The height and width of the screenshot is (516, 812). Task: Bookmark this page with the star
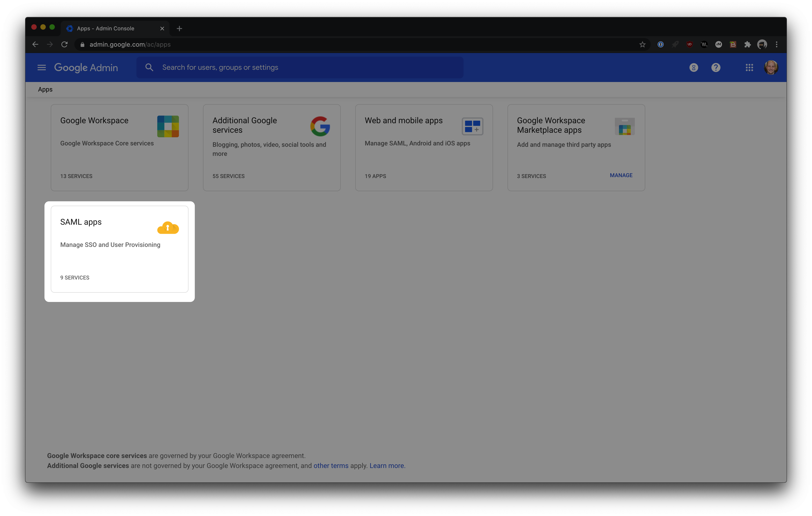point(642,44)
